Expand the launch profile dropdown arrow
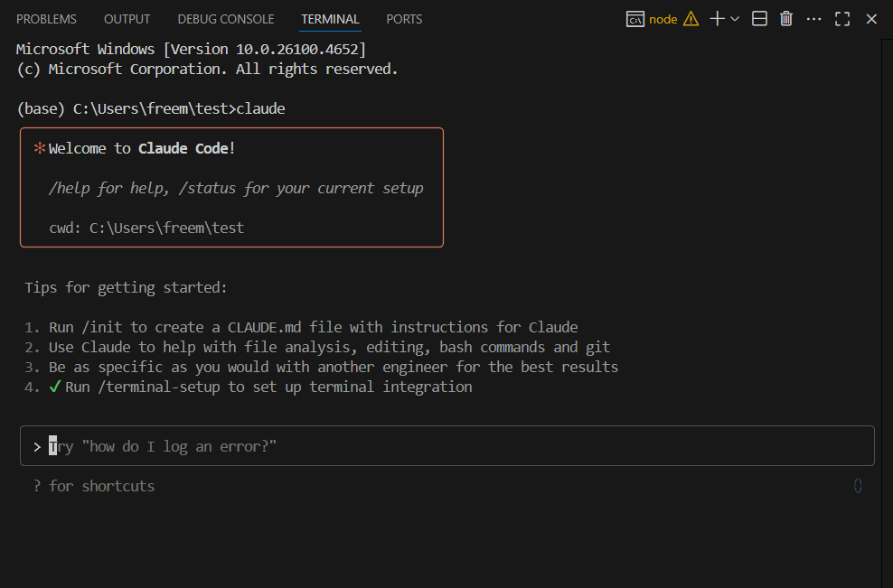 735,19
